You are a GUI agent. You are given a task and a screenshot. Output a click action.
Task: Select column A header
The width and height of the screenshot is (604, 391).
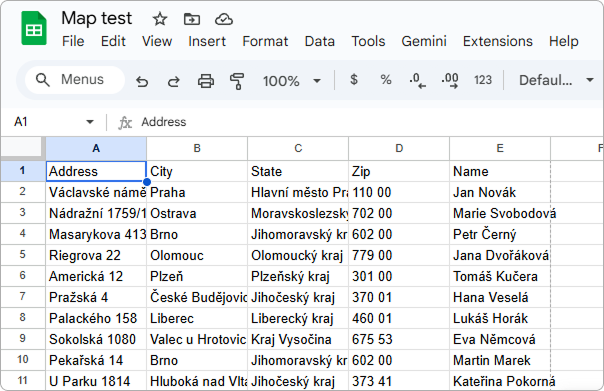pyautogui.click(x=96, y=148)
